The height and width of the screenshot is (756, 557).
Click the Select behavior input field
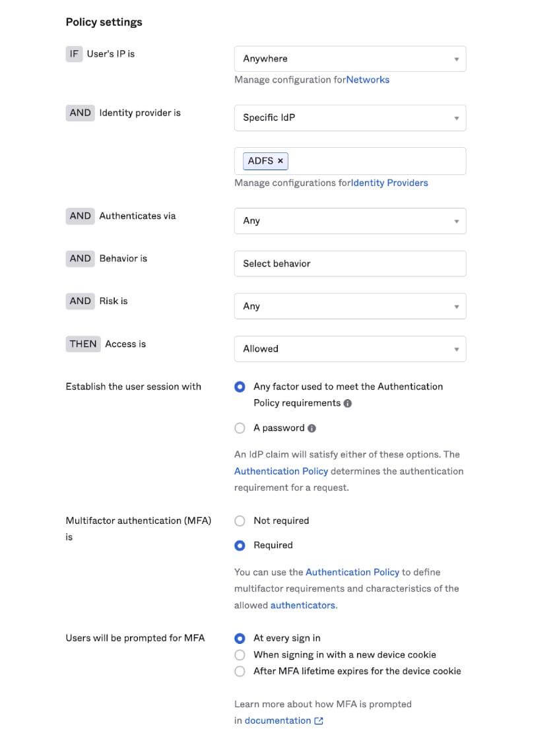coord(350,263)
